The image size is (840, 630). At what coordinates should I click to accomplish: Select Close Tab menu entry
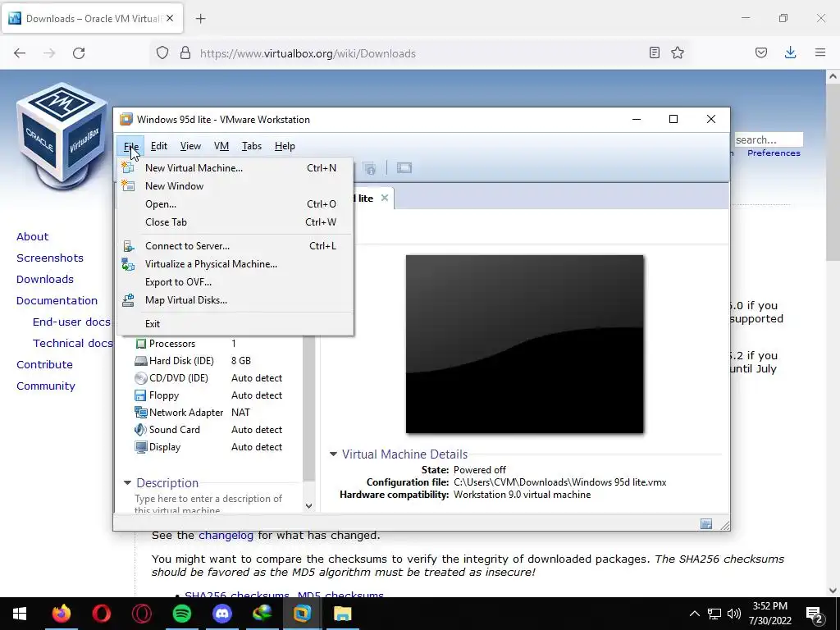point(235,221)
